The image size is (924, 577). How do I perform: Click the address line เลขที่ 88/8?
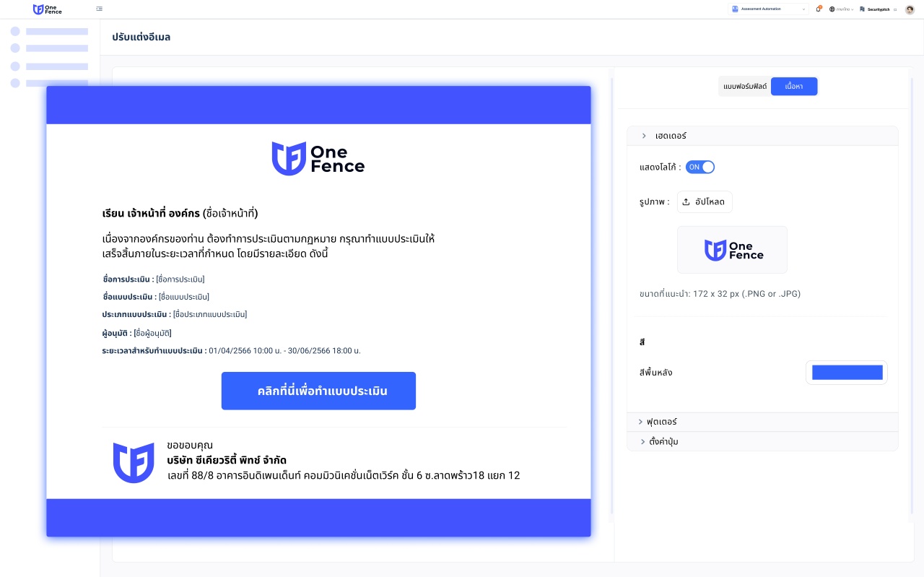click(x=343, y=475)
